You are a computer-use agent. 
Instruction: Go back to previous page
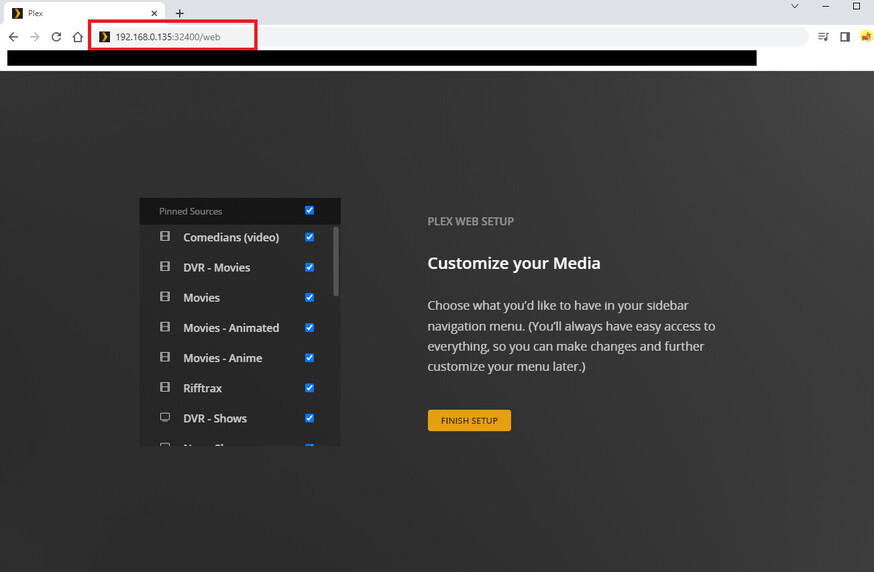tap(13, 37)
